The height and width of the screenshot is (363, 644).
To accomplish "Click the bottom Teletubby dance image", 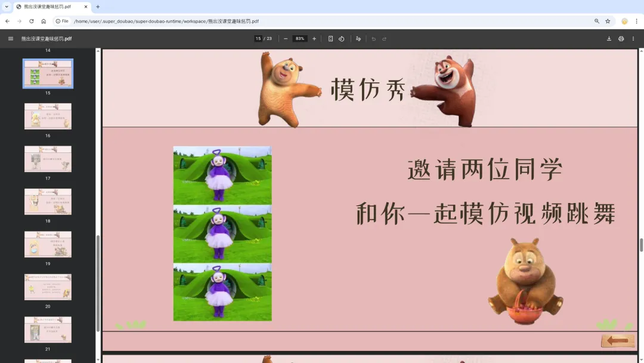I will tap(222, 292).
